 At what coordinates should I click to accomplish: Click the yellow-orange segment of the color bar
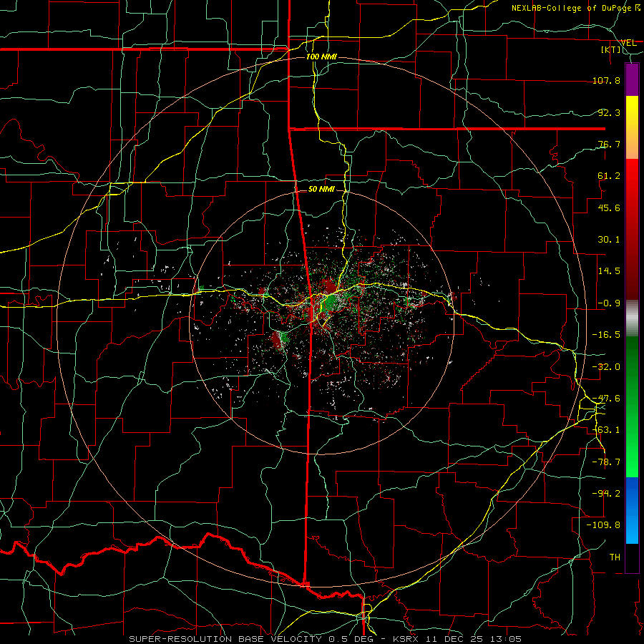(632, 127)
